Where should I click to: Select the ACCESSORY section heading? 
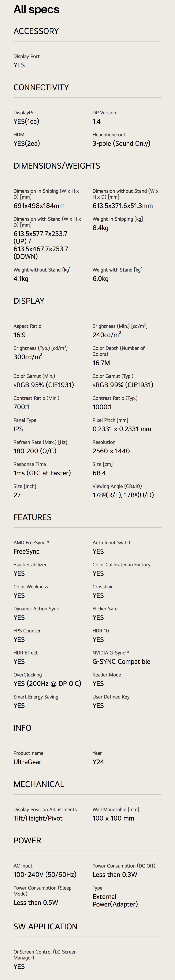pyautogui.click(x=36, y=31)
